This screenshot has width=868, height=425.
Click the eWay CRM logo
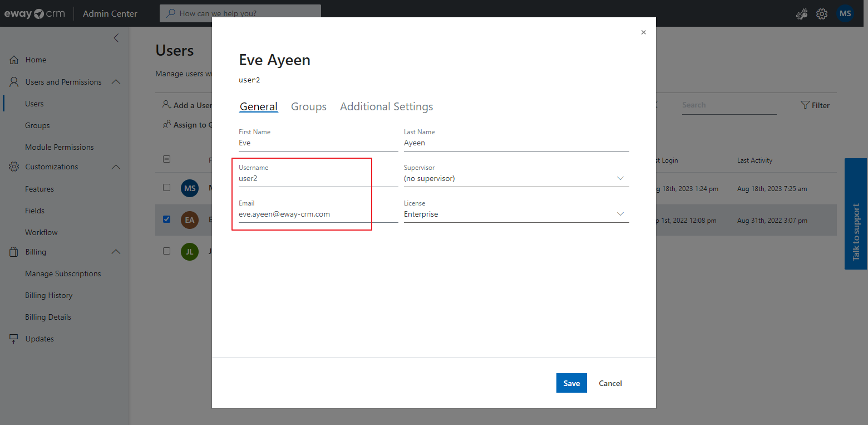34,13
